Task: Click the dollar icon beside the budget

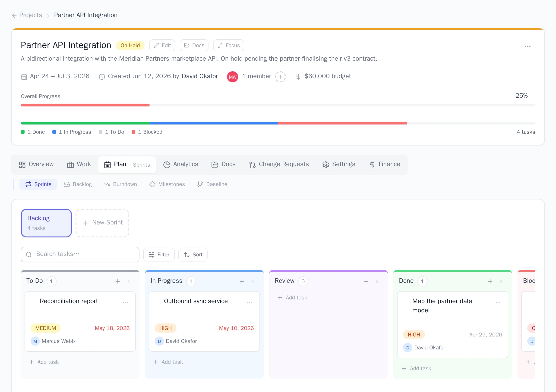Action: [x=298, y=77]
